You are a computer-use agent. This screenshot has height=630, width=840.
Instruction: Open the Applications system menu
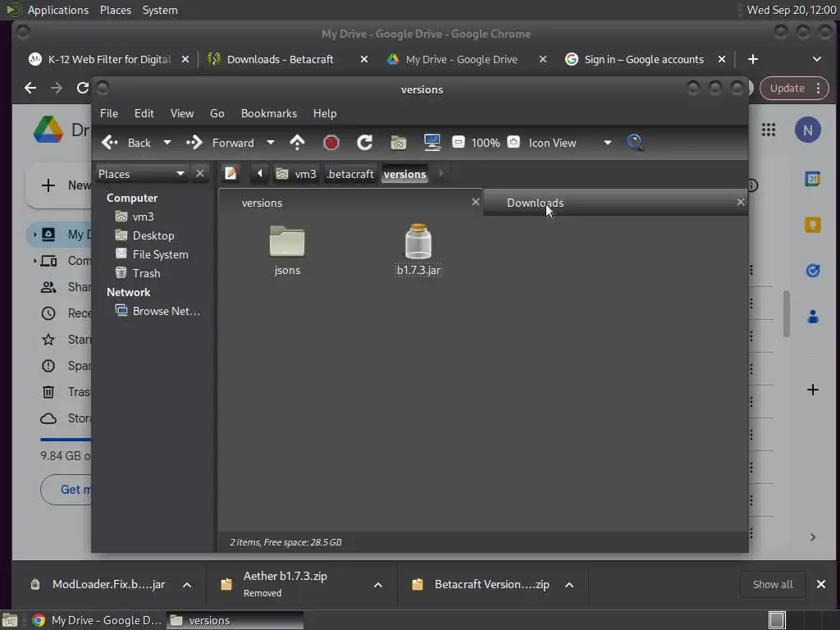point(58,10)
